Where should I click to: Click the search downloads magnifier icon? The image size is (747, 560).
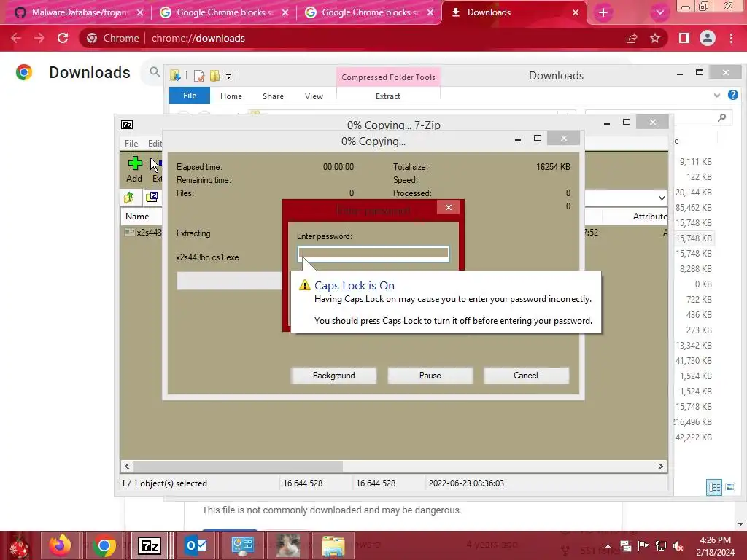(155, 72)
